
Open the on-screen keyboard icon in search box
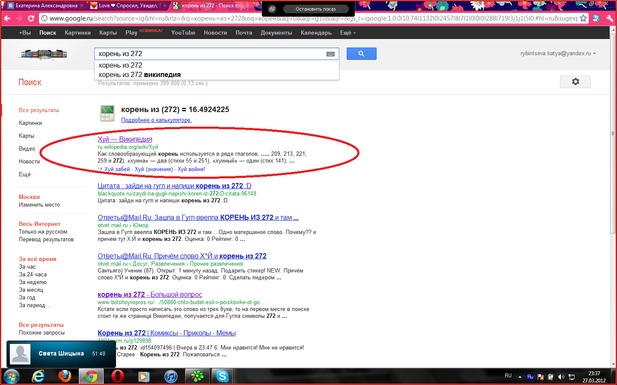tap(331, 54)
